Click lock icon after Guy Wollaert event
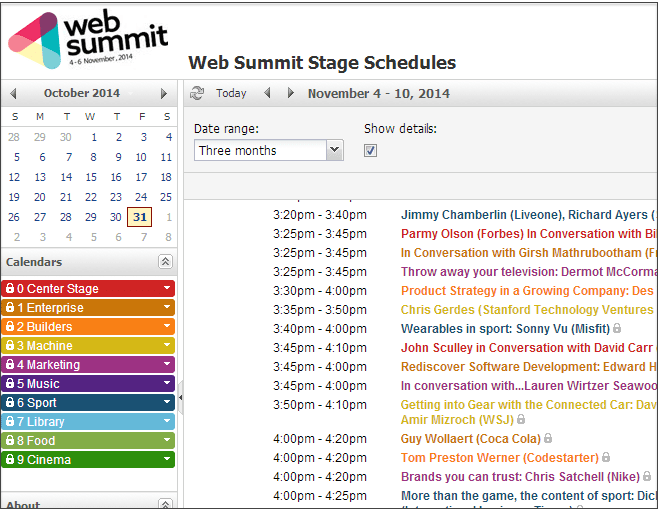The image size is (658, 509). click(548, 438)
